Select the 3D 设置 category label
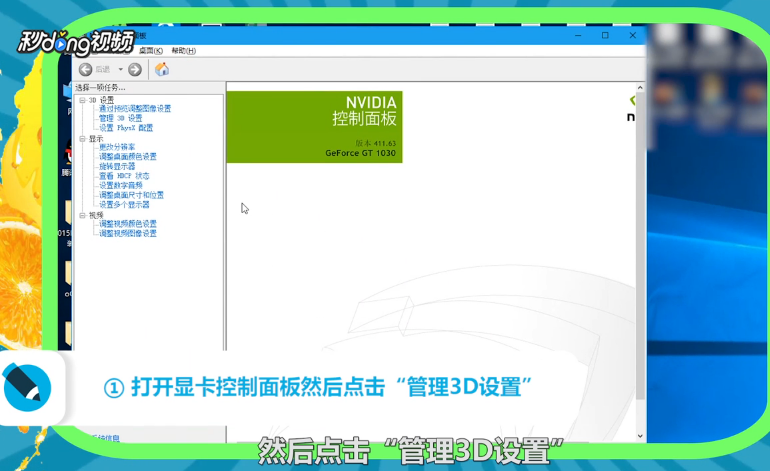 click(101, 100)
